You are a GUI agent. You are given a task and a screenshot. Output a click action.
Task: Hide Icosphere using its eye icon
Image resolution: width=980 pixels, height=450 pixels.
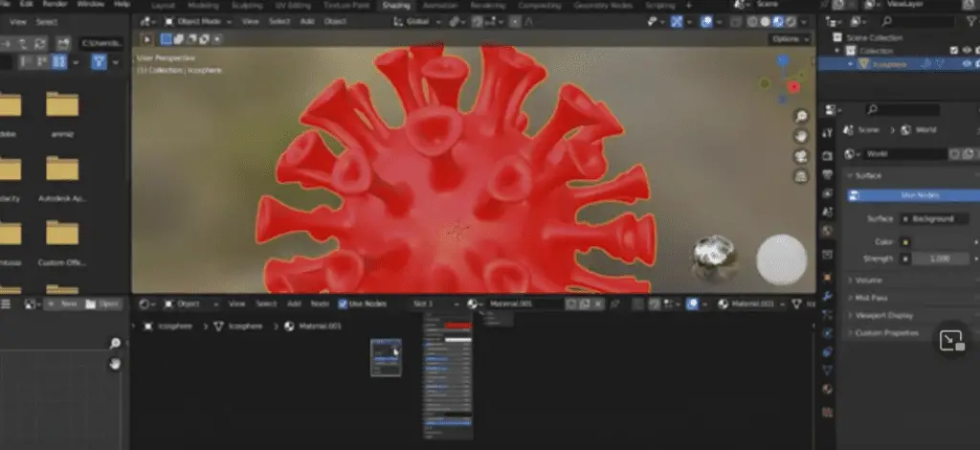[x=967, y=64]
